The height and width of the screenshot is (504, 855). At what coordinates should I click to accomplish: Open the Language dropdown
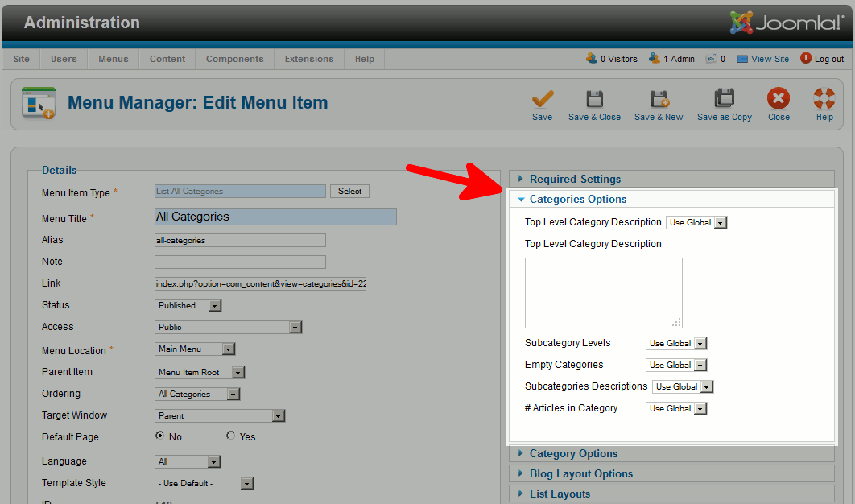tap(188, 462)
